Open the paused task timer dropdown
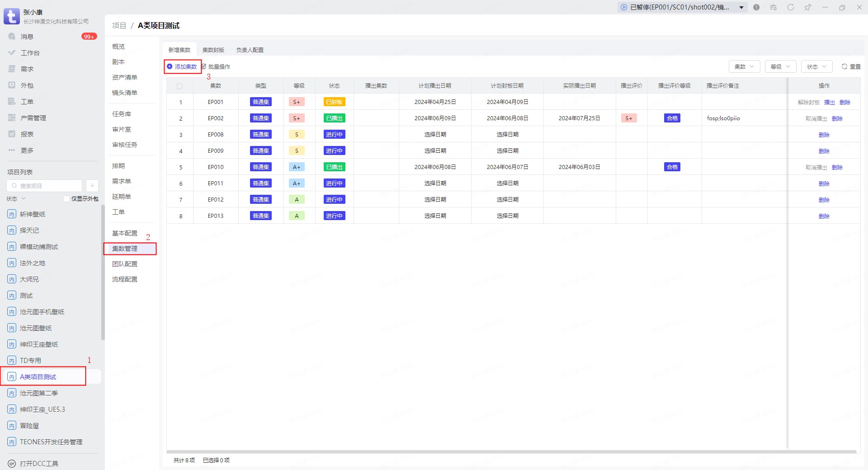 [x=741, y=7]
